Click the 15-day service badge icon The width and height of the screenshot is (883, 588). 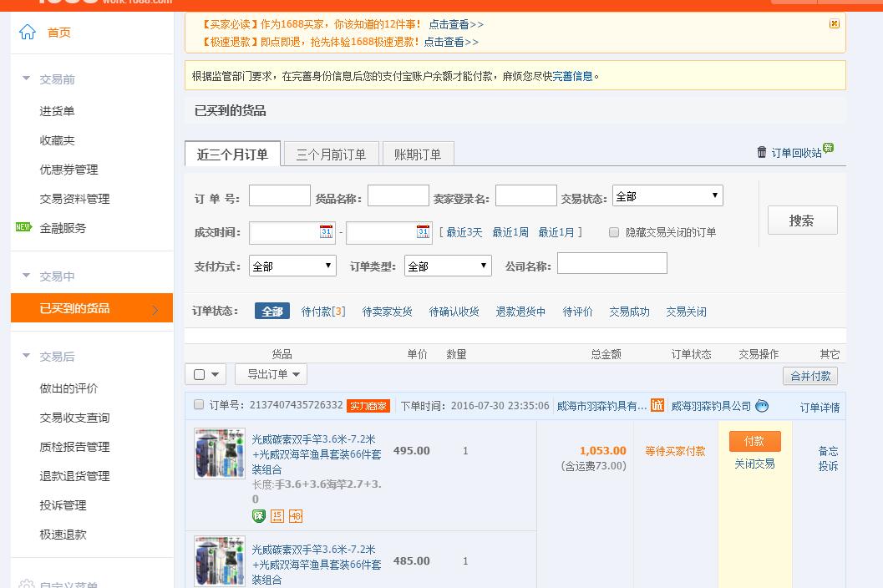tap(277, 516)
